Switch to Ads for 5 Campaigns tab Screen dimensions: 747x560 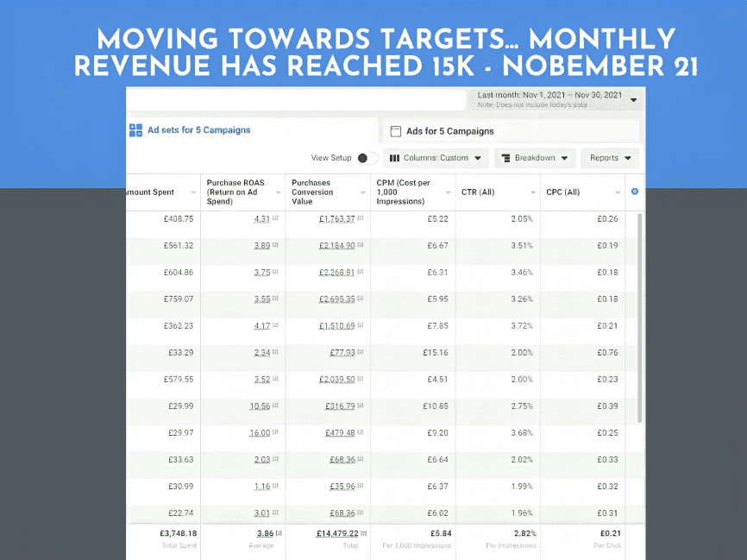pos(449,131)
